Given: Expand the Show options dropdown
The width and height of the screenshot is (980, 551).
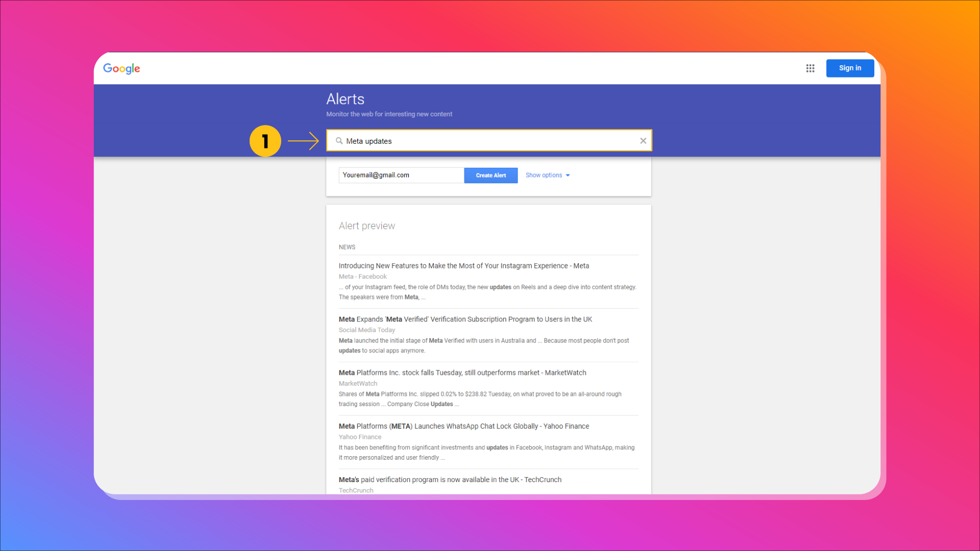Looking at the screenshot, I should click(548, 176).
